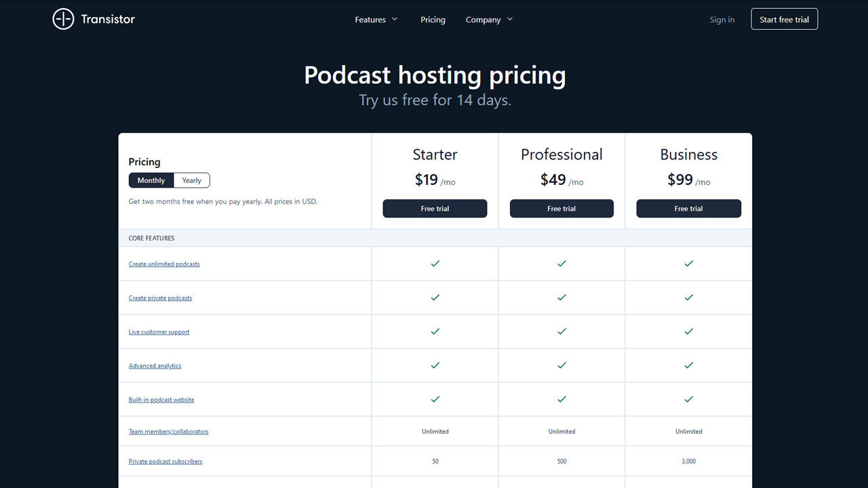The image size is (868, 488).
Task: Open Create unlimited podcasts link
Action: (164, 264)
